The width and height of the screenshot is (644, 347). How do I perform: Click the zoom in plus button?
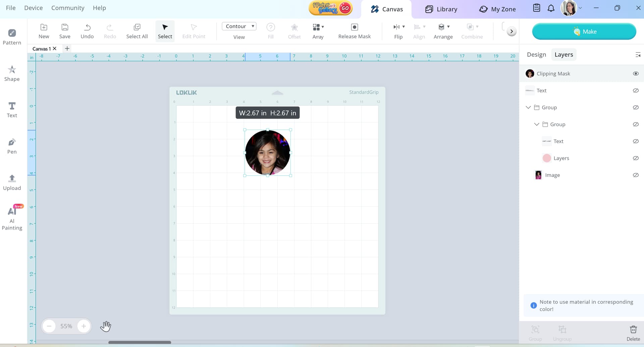[84, 326]
